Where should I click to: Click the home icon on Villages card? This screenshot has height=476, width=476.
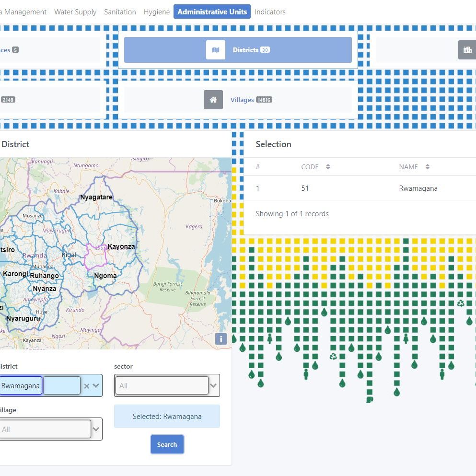213,100
